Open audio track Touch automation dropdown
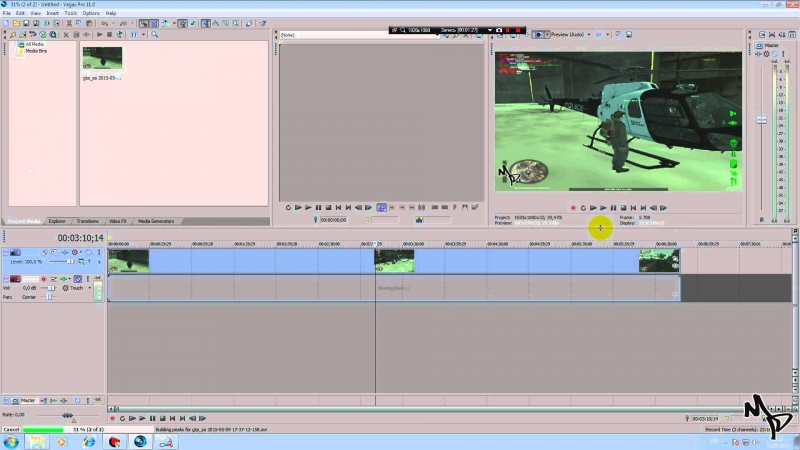This screenshot has width=800, height=450. point(89,288)
